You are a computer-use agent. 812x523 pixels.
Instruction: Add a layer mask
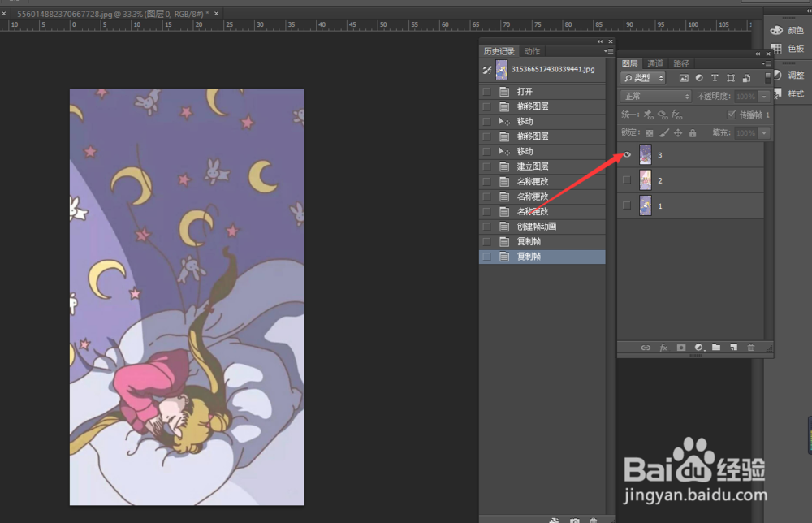pos(681,348)
